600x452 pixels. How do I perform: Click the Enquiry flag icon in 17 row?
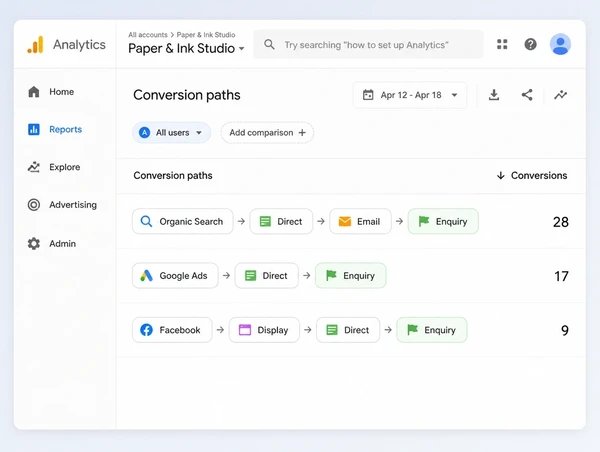(x=331, y=275)
